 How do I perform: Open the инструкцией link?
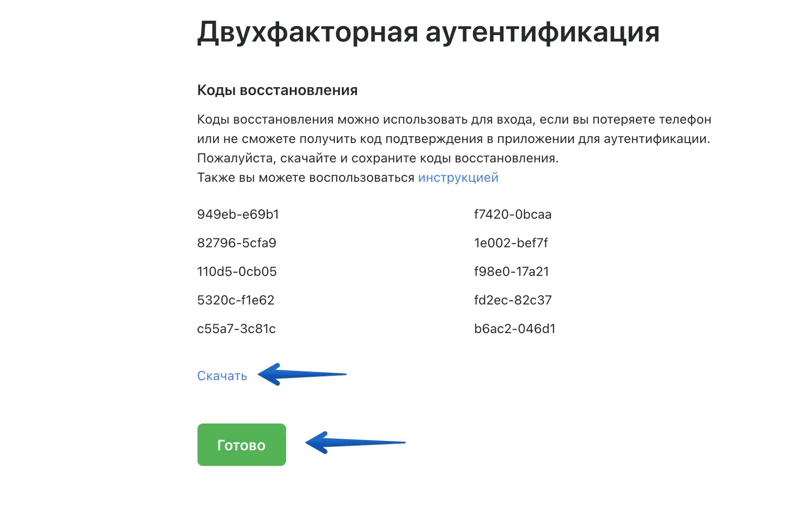coord(458,178)
